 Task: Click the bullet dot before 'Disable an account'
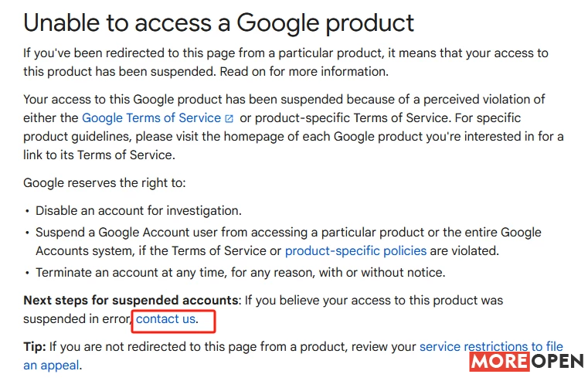pyautogui.click(x=27, y=211)
